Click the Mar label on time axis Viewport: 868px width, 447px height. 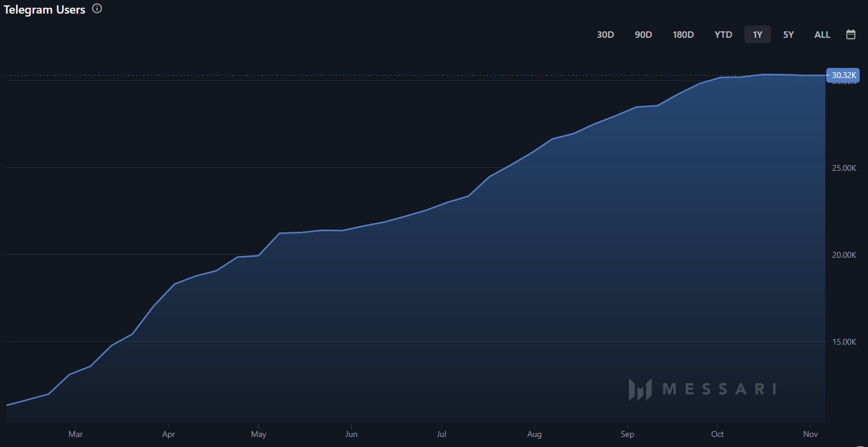(75, 435)
